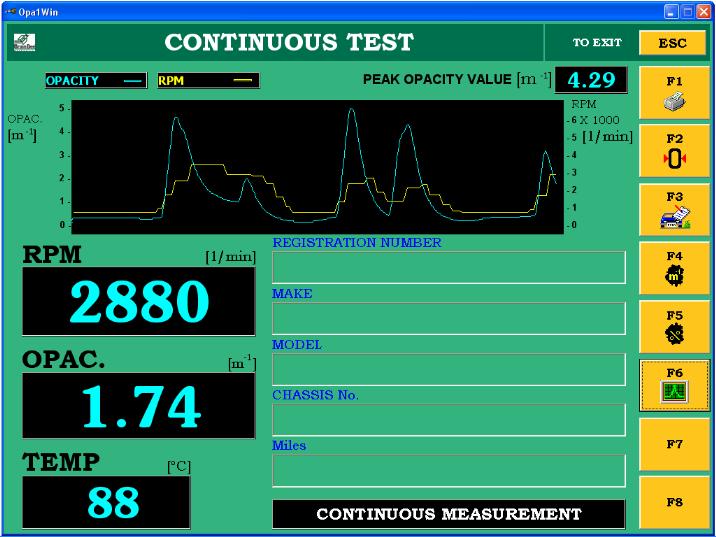The width and height of the screenshot is (716, 537).
Task: Click the Registration Number input field
Action: point(449,268)
